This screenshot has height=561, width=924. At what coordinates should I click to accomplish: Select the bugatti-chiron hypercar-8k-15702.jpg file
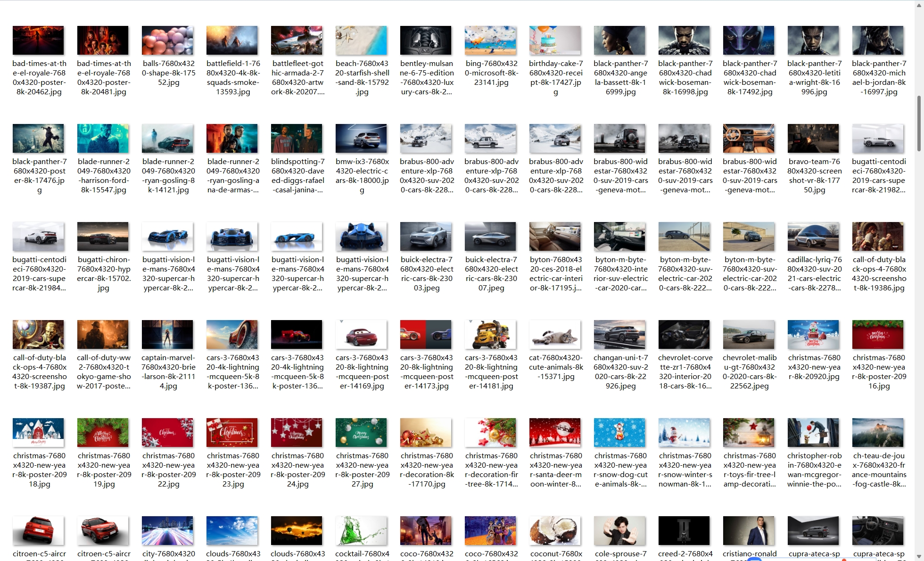tap(103, 237)
